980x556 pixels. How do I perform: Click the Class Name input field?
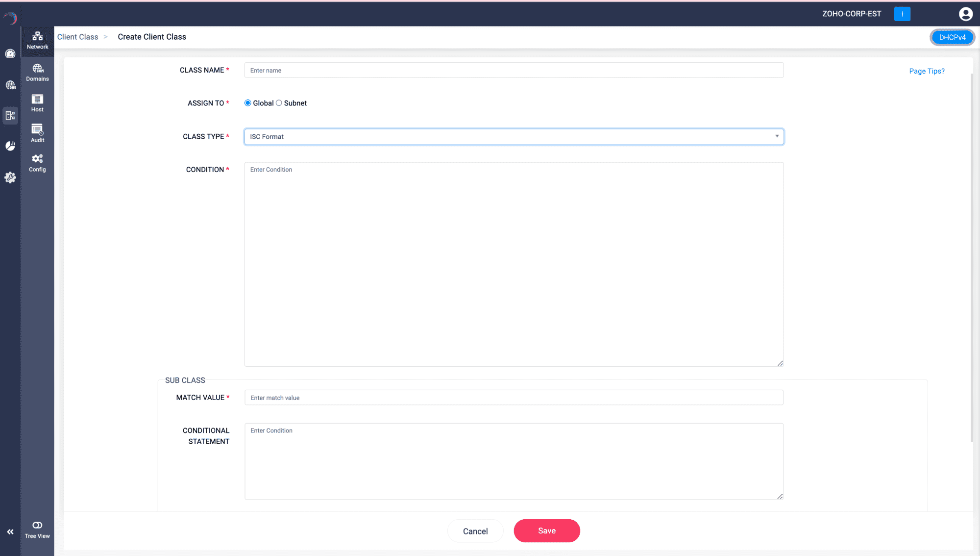click(x=514, y=70)
